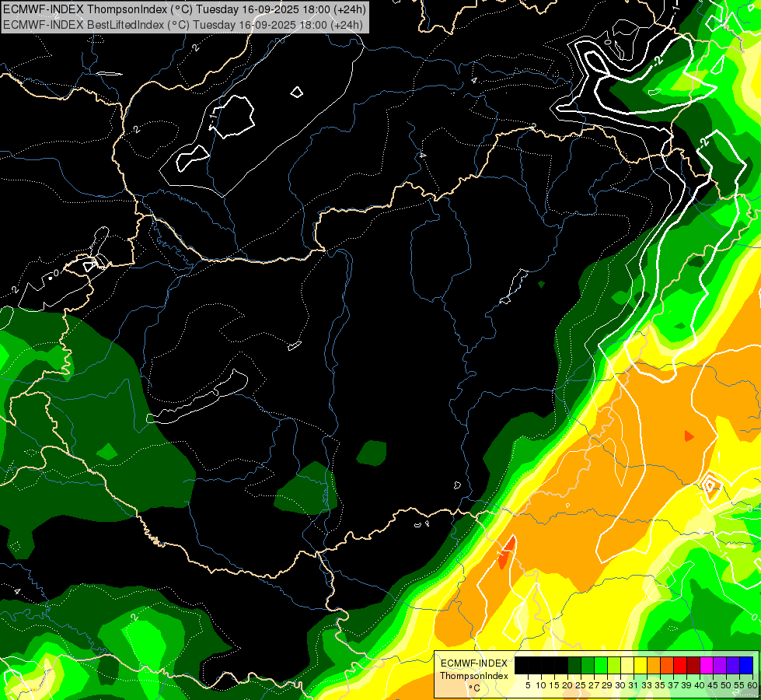
Task: Click the legend scale value 27
Action: [594, 685]
